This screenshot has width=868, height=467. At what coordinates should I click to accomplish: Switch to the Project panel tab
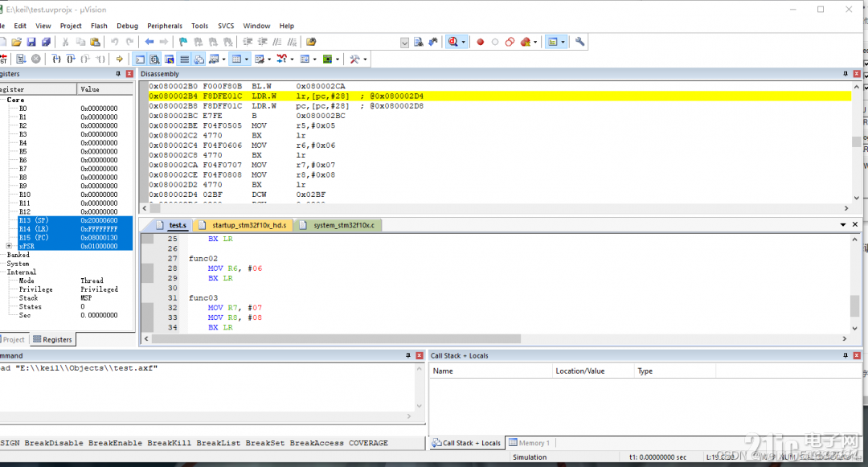pyautogui.click(x=14, y=340)
